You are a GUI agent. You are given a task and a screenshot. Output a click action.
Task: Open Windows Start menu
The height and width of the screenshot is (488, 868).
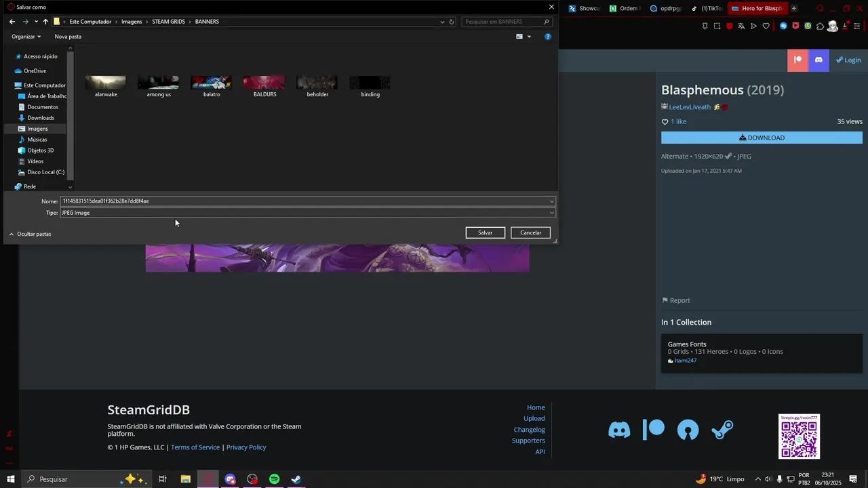coord(10,479)
